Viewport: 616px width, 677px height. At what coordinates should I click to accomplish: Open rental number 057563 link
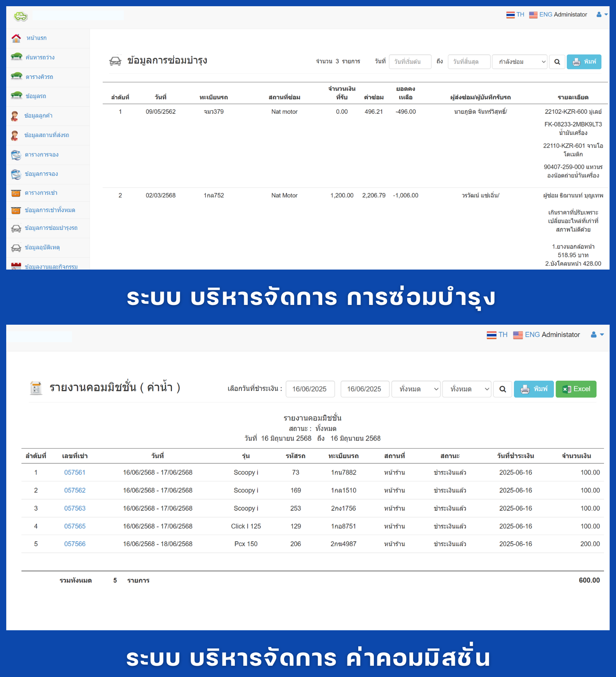(75, 508)
